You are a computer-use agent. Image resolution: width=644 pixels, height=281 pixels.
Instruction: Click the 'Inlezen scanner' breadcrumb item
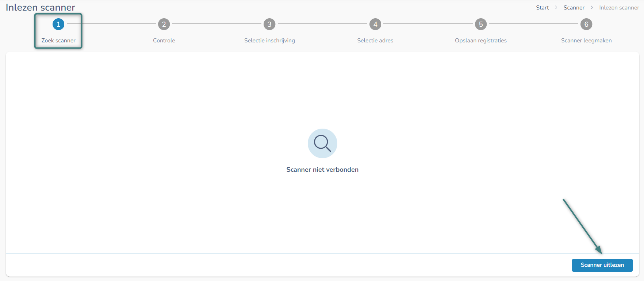619,8
